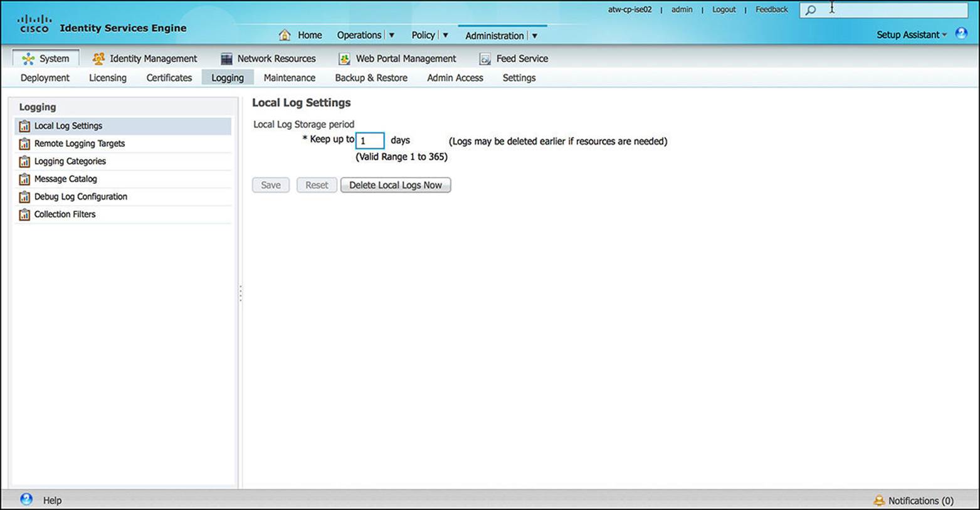Select Collection Filters in sidebar
980x510 pixels.
pos(123,215)
